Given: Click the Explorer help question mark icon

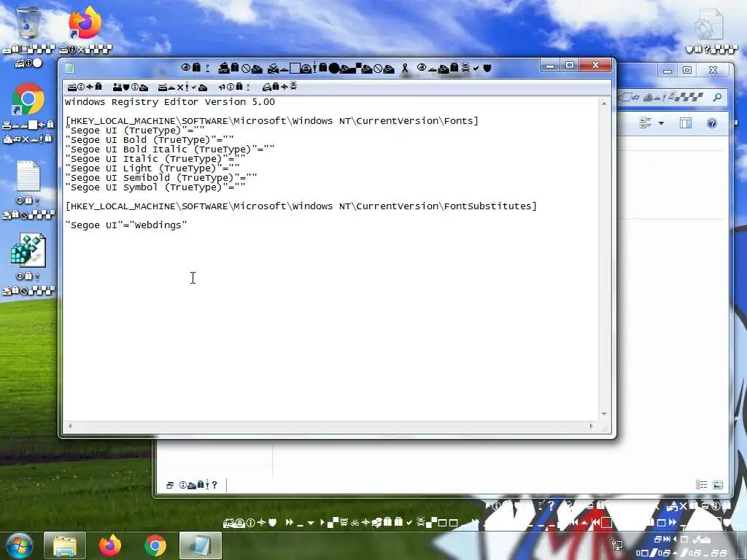Looking at the screenshot, I should 712,123.
